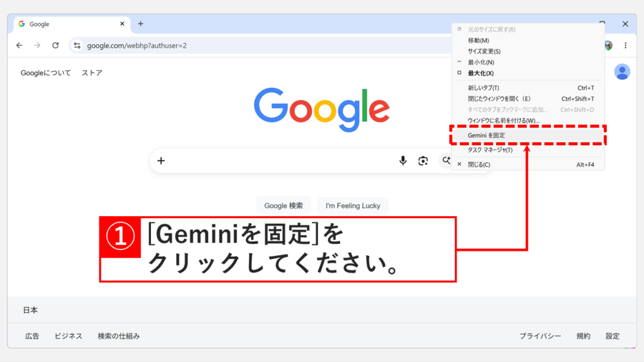Open タスク マネージャ(T) from the menu

tap(528, 150)
